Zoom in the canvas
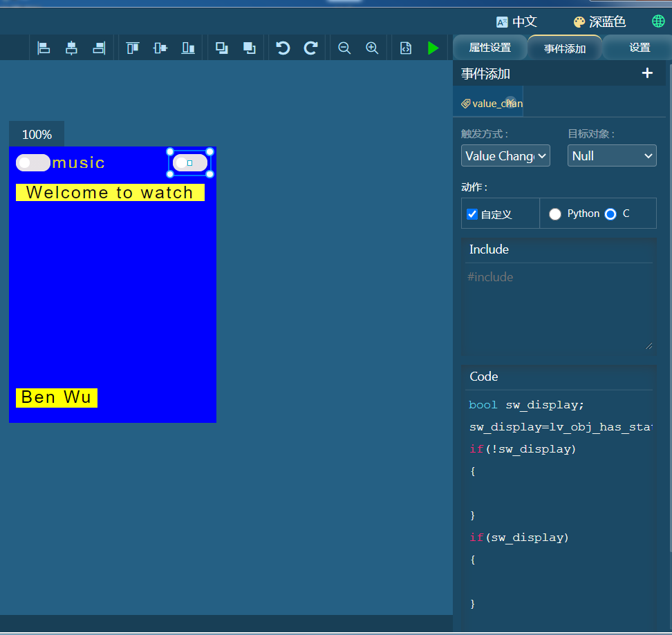Image resolution: width=672 pixels, height=635 pixels. click(x=372, y=48)
